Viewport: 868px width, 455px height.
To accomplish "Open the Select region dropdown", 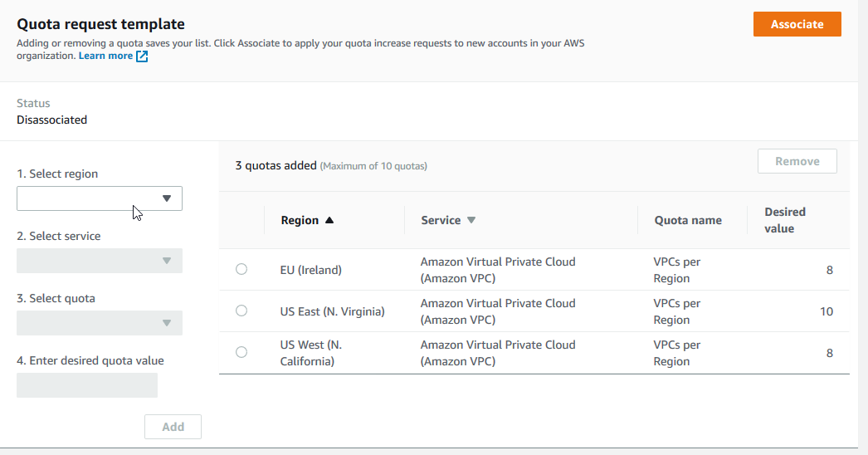I will coord(100,198).
